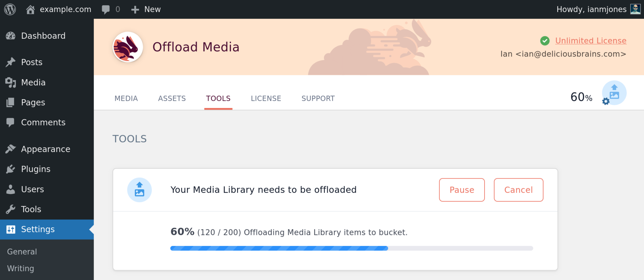644x280 pixels.
Task: Open the Media library icon in the sidebar
Action: click(x=10, y=82)
